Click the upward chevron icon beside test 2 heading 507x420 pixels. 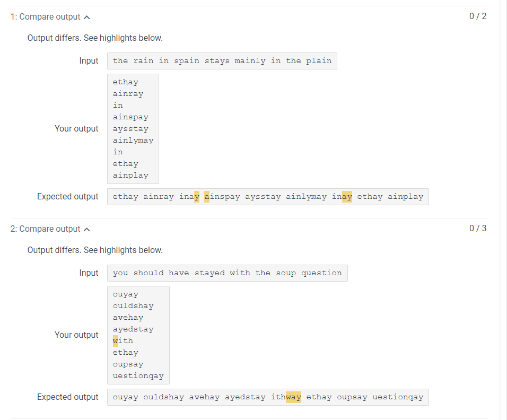tap(85, 229)
